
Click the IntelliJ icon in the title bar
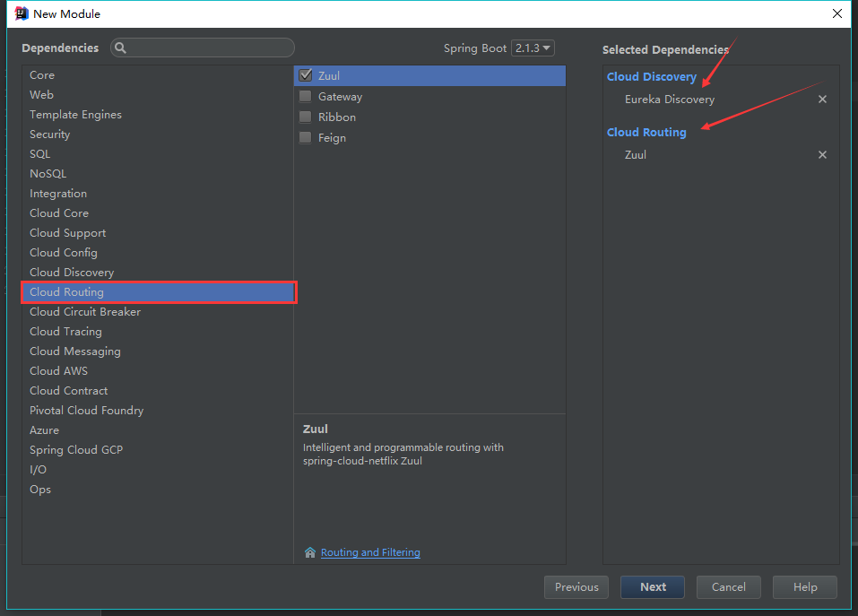tap(21, 13)
